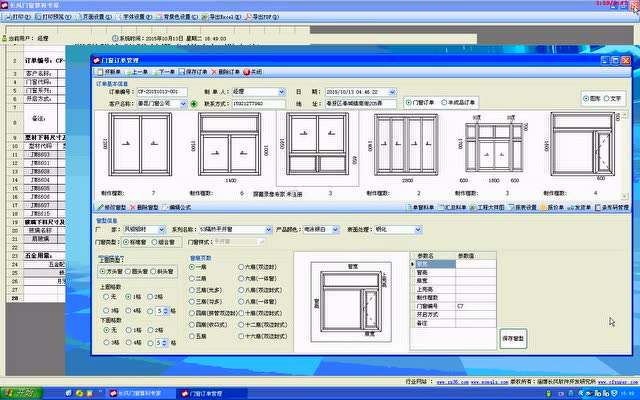This screenshot has height=400, width=640.
Task: Open 单窗料单 report icon
Action: tap(420, 207)
